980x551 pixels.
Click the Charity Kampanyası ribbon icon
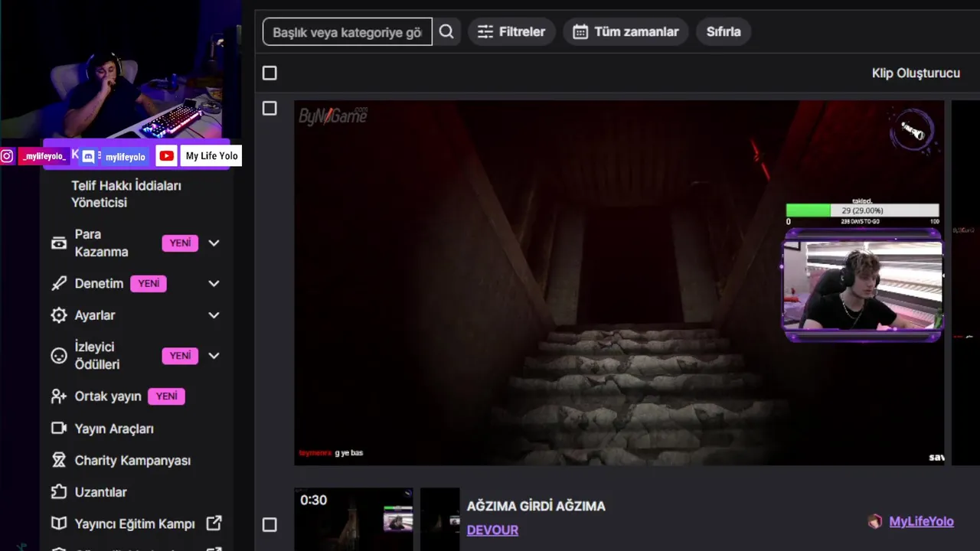59,460
